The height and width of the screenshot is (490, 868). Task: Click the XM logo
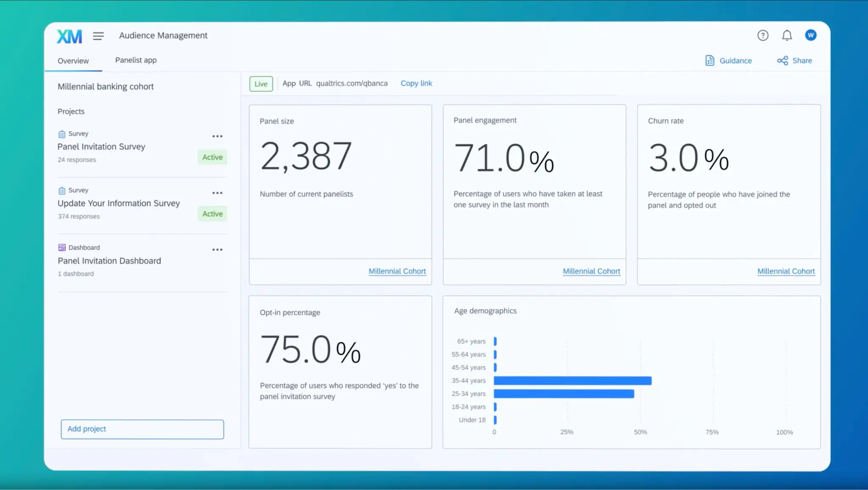click(69, 36)
